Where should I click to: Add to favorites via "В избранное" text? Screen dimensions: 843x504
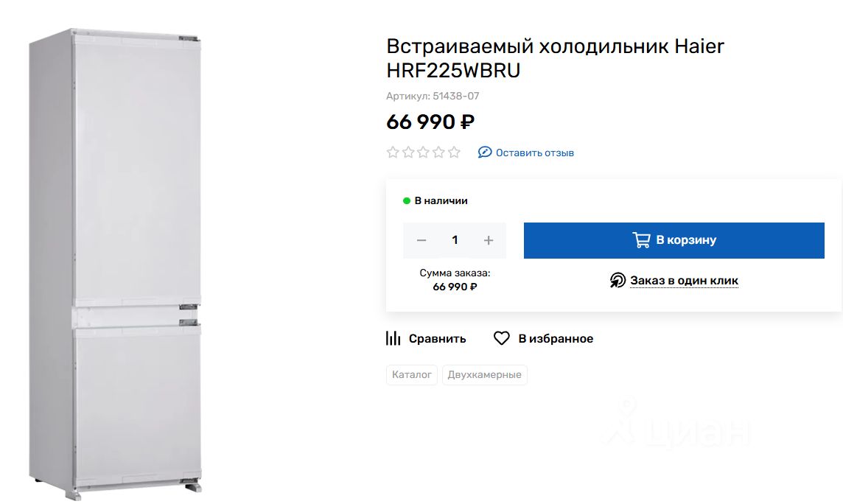coord(556,339)
